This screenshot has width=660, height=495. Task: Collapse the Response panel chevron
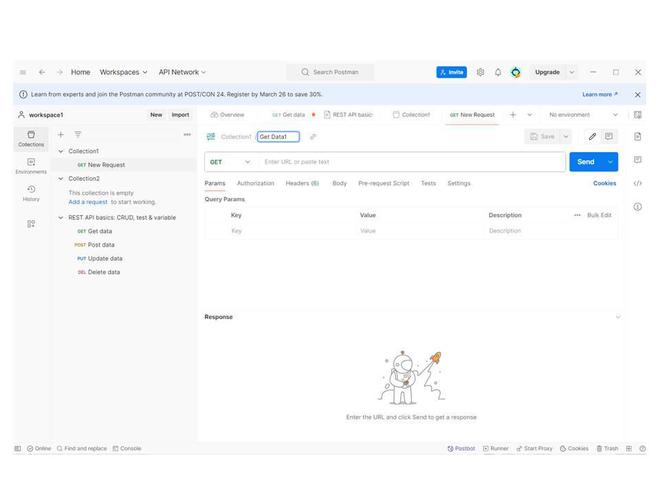618,317
